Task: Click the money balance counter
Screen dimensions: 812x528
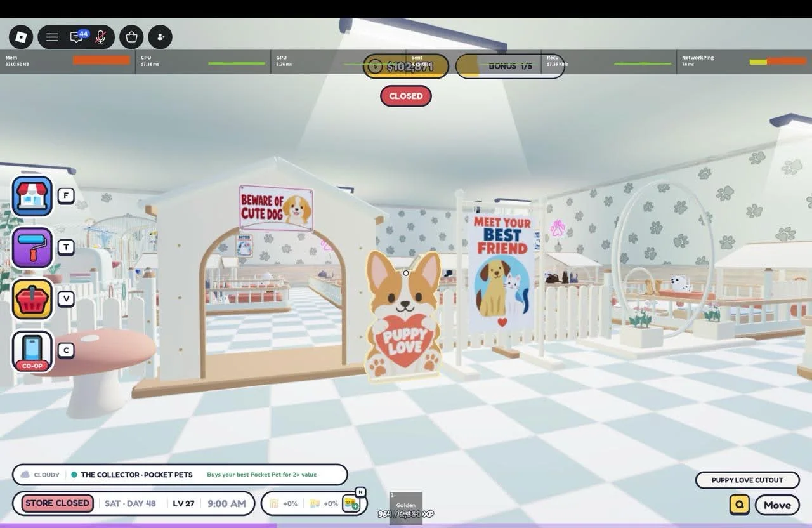Action: coord(406,66)
